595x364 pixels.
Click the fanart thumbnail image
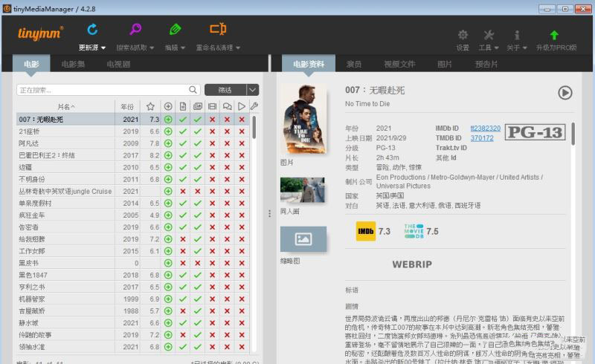[x=303, y=189]
